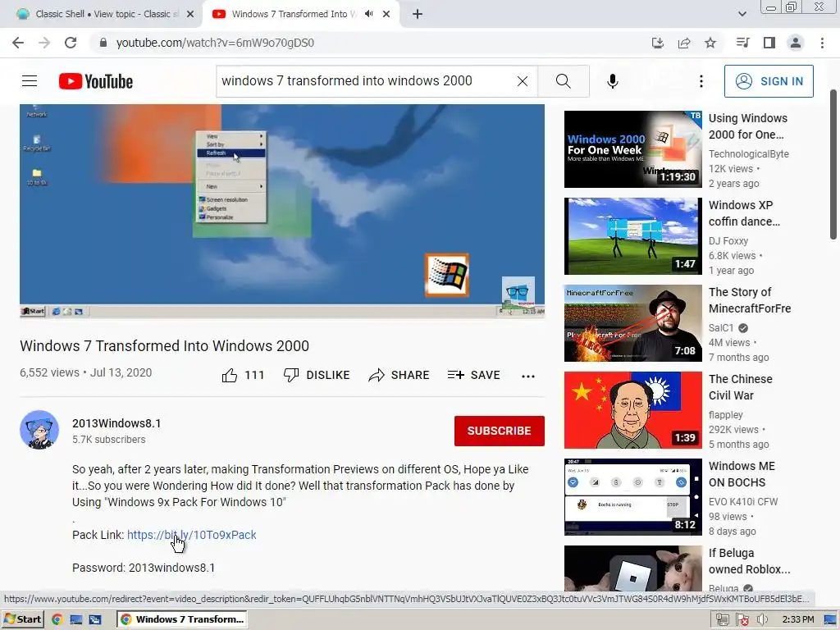Toggle Chrome side panel icon
The width and height of the screenshot is (840, 630).
pos(769,43)
